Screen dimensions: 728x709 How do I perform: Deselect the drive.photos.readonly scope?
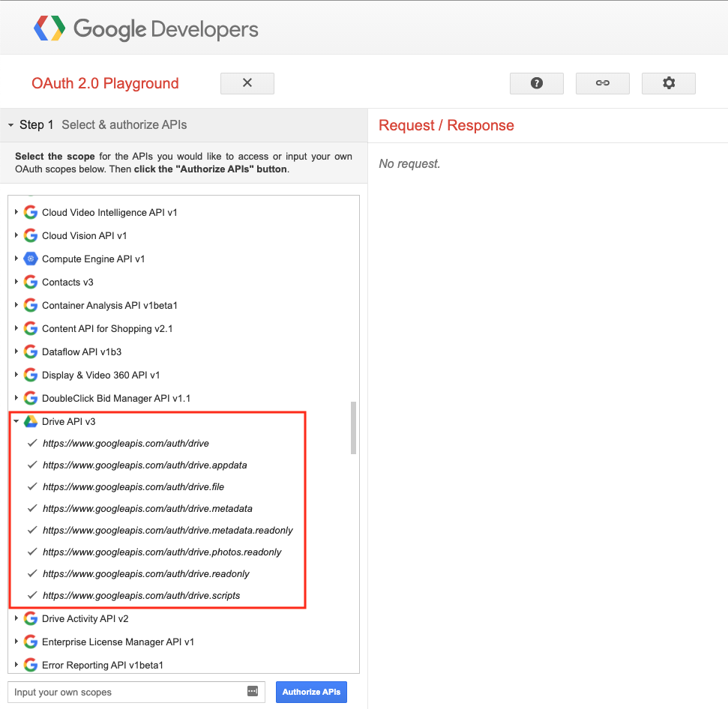32,552
